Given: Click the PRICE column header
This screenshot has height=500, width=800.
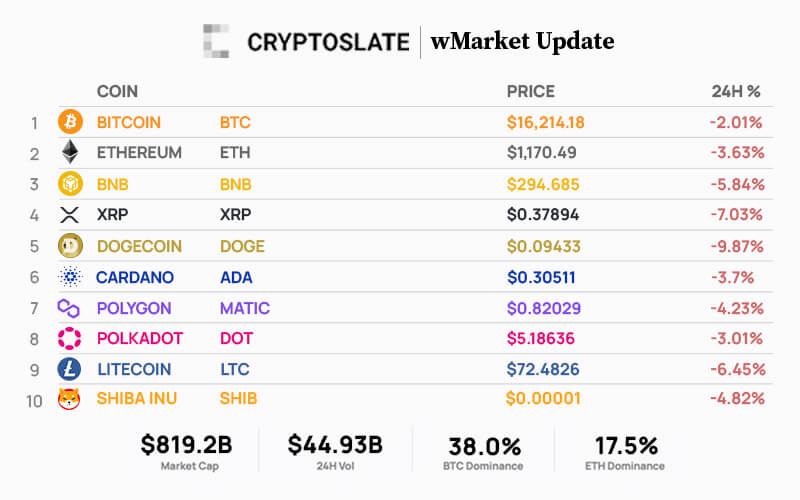Looking at the screenshot, I should point(530,92).
